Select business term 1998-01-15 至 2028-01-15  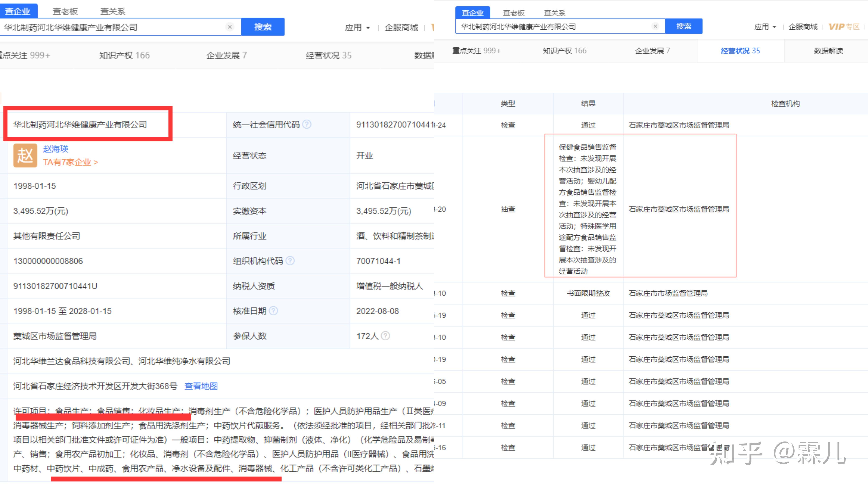coord(62,311)
